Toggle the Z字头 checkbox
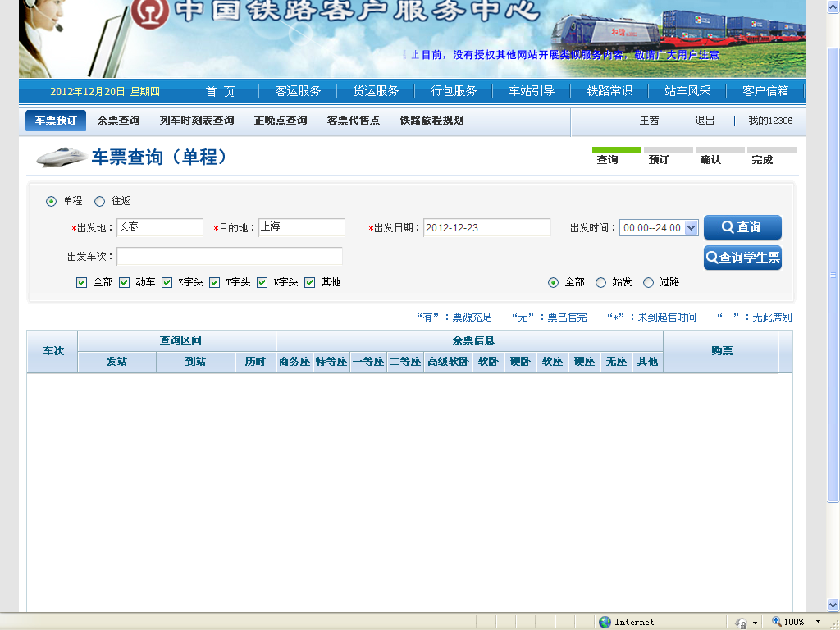This screenshot has width=840, height=630. pyautogui.click(x=167, y=282)
